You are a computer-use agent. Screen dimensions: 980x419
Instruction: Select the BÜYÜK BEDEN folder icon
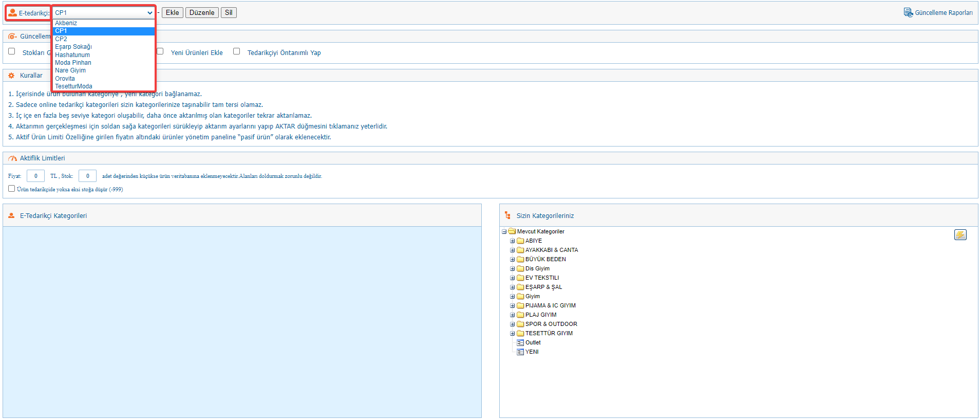coord(520,259)
